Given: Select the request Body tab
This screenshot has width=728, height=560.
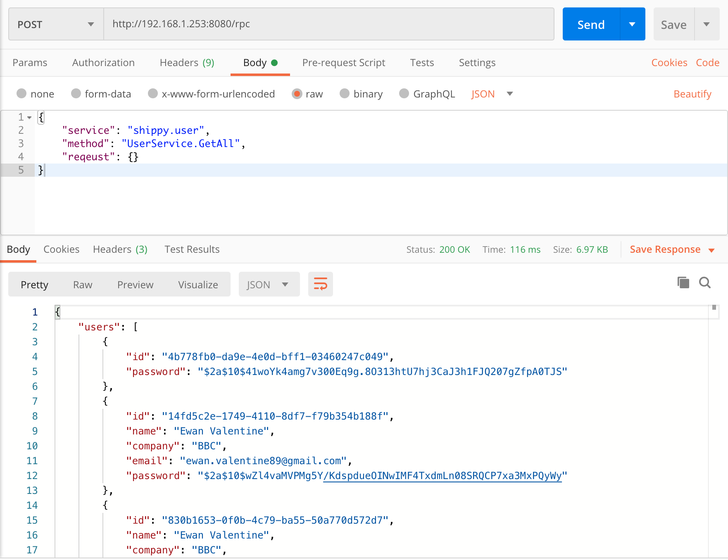Looking at the screenshot, I should coord(260,63).
